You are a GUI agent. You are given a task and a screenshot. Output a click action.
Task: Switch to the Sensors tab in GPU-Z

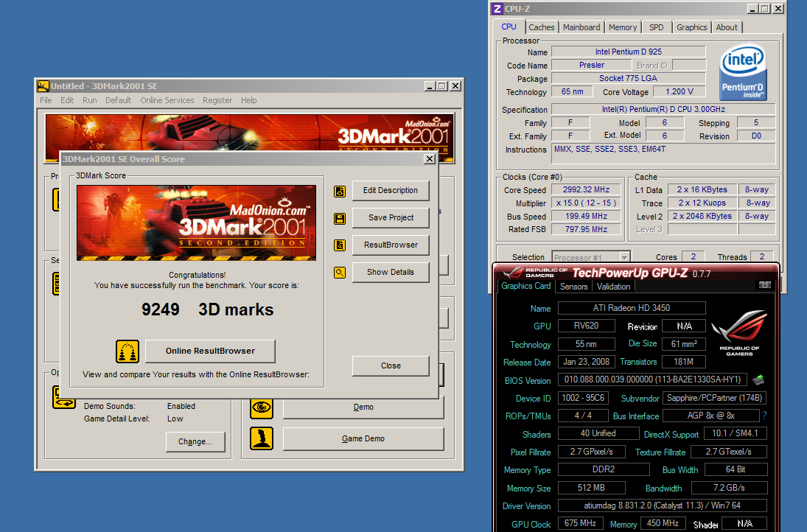pos(574,287)
